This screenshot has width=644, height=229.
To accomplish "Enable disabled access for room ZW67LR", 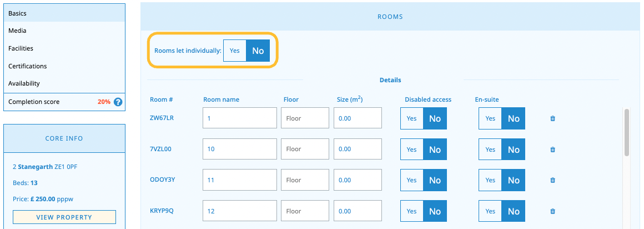I will 411,118.
